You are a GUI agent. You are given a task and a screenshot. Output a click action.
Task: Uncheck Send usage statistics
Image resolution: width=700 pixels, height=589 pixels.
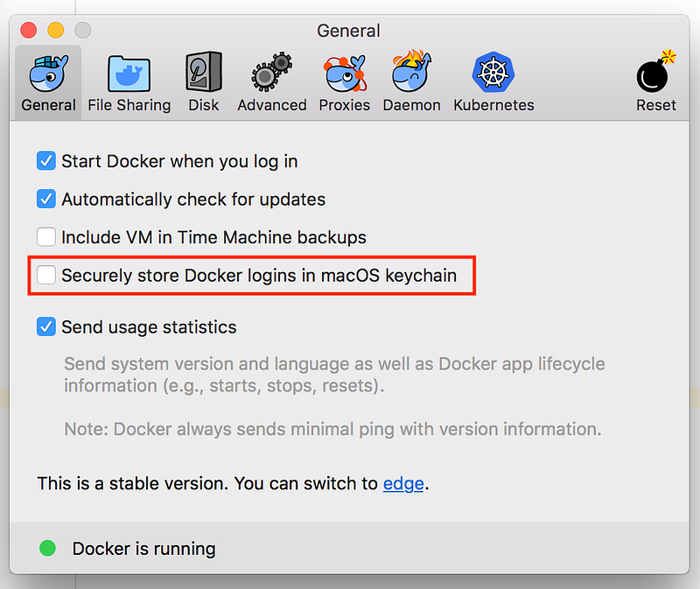point(46,326)
